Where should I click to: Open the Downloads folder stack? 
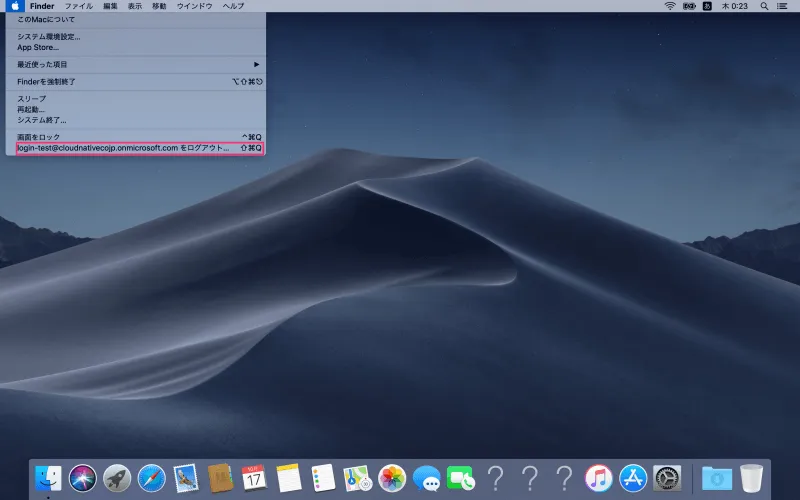coord(716,478)
